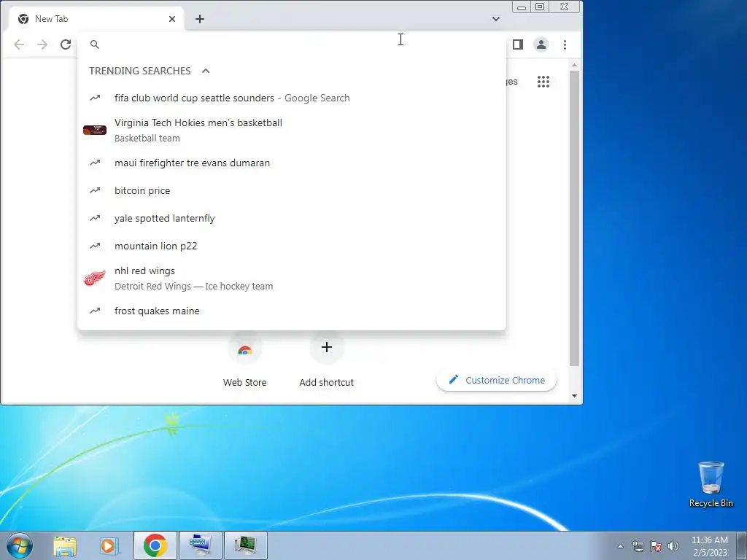Open a new tab with plus button
747x560 pixels.
tap(200, 19)
